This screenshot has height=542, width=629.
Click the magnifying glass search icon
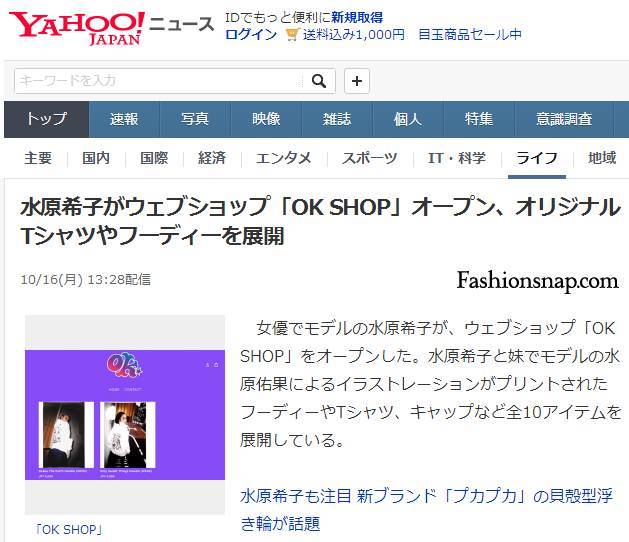click(x=319, y=81)
